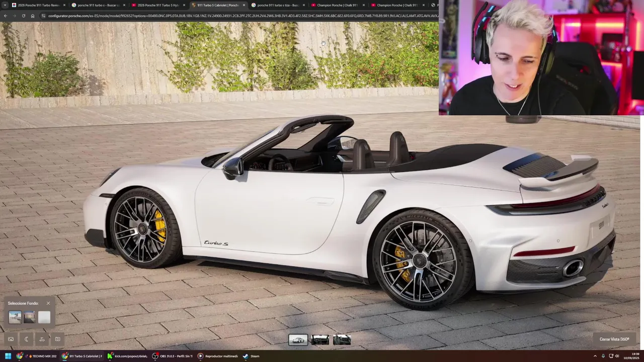Select the interior dashboard view thumbnail
The image size is (644, 362).
(320, 340)
